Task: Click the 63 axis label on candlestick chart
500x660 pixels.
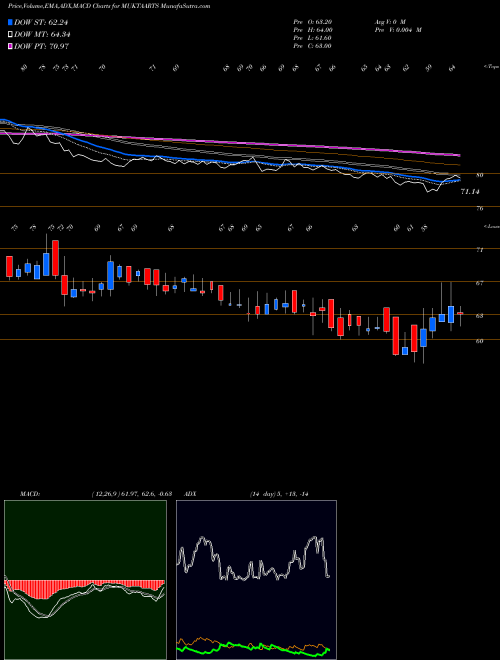Action: (x=479, y=316)
